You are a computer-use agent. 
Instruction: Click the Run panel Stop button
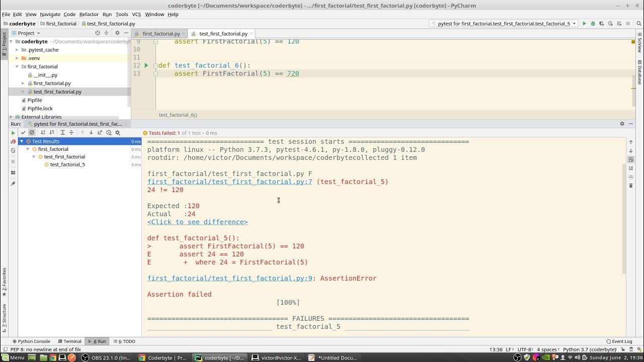(x=14, y=161)
